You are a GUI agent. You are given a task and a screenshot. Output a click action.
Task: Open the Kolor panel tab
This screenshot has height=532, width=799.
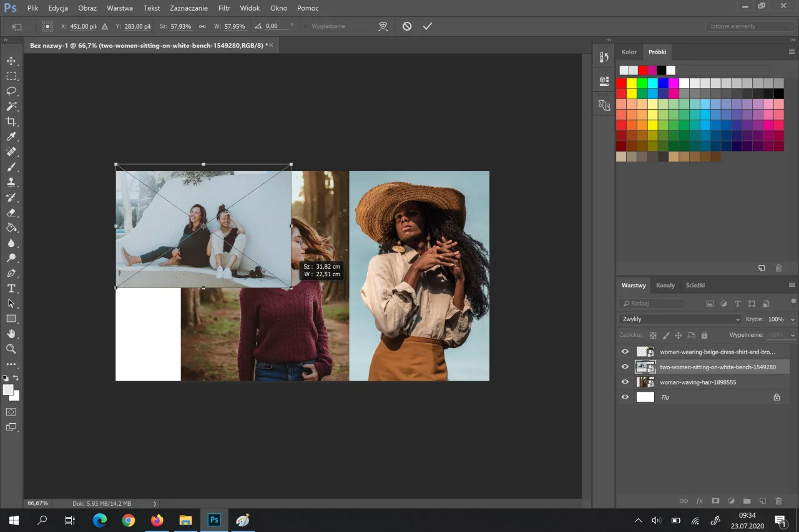[629, 52]
